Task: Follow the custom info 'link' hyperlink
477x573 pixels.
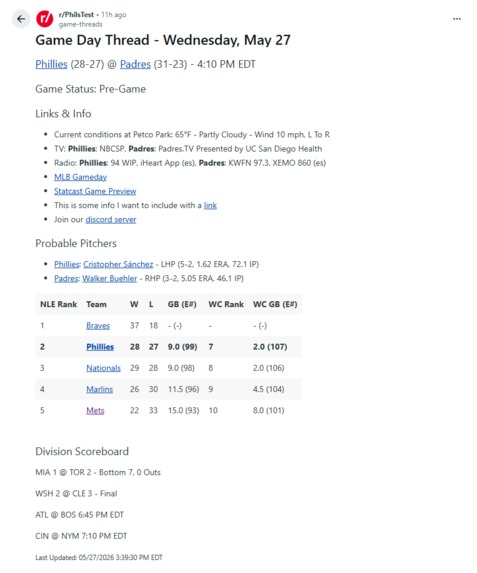Action: (210, 205)
